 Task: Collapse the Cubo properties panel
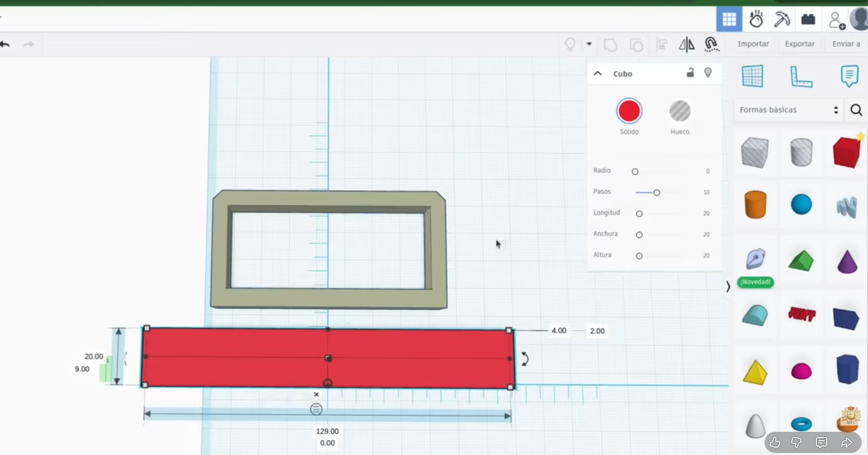[598, 73]
